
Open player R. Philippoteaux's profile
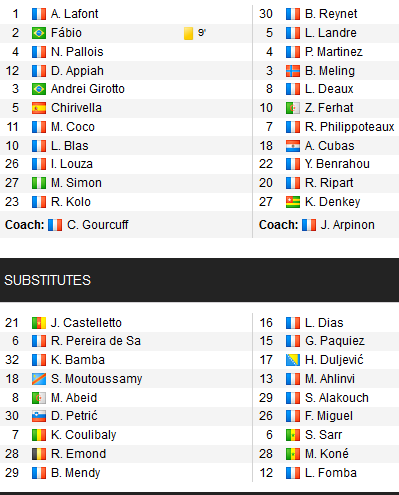350,127
